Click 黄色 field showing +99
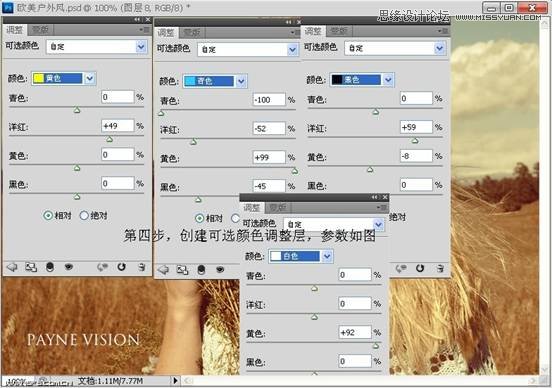The height and width of the screenshot is (388, 552). 269,158
